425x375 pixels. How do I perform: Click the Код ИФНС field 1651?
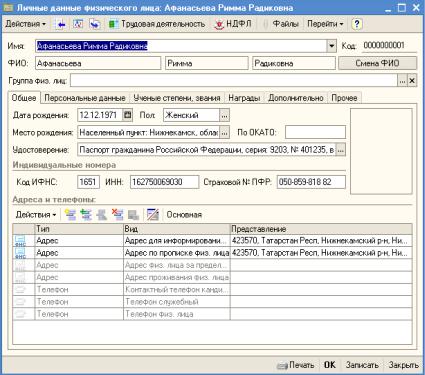[x=88, y=182]
